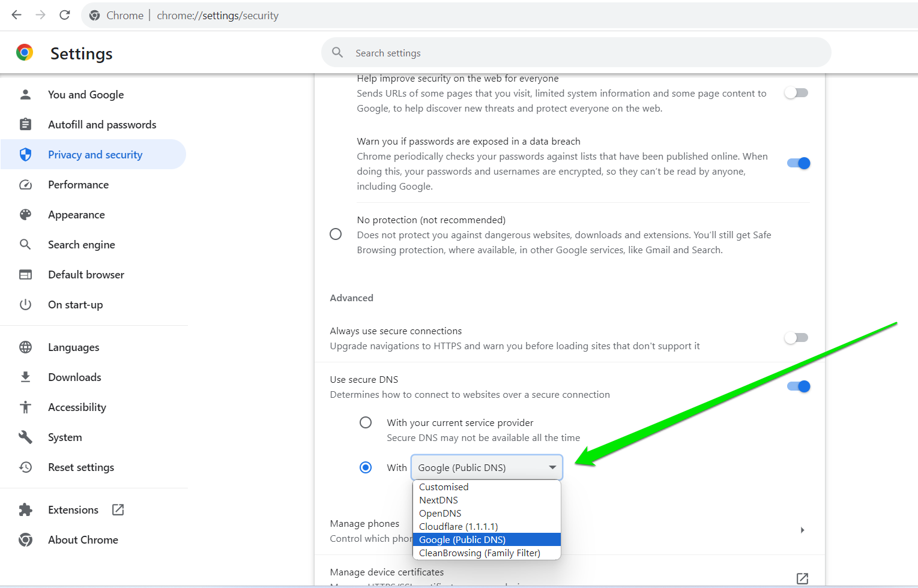918x588 pixels.
Task: Expand Manage phones arrow
Action: pyautogui.click(x=803, y=530)
